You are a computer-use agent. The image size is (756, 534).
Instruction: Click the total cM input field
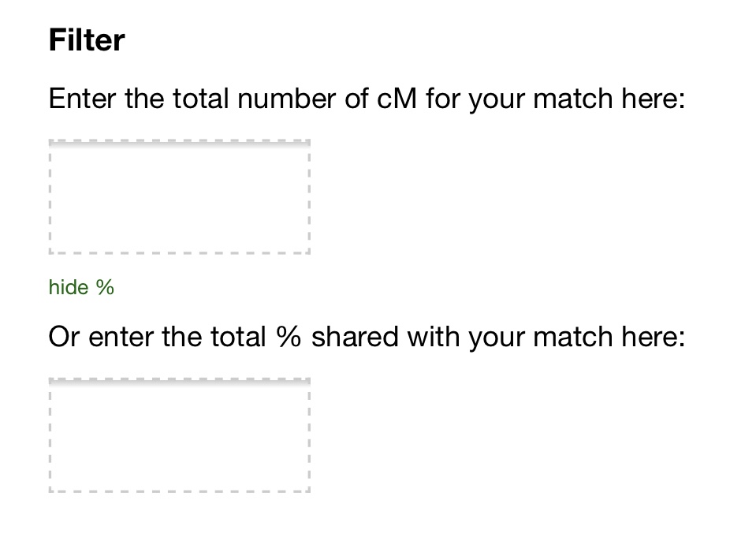point(179,197)
